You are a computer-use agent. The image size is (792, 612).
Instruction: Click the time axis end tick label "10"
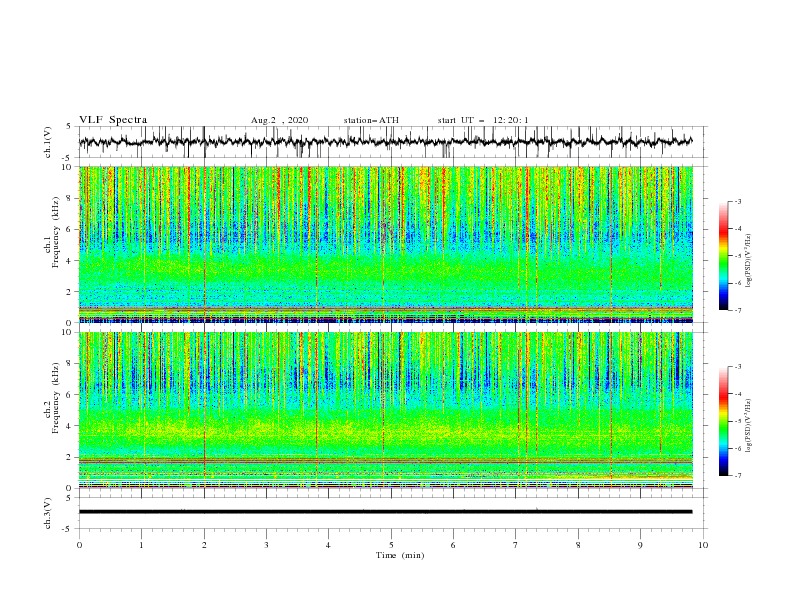(703, 545)
